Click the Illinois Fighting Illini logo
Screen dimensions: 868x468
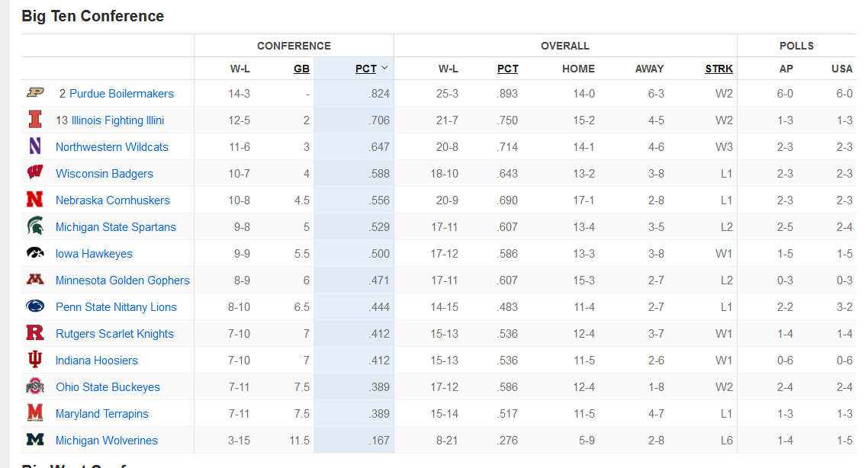(35, 120)
